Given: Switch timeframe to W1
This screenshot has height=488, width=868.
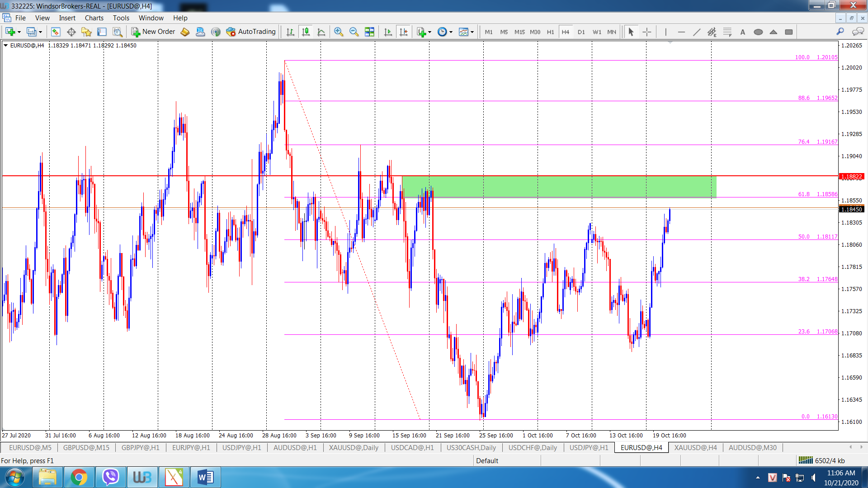Looking at the screenshot, I should (x=597, y=32).
